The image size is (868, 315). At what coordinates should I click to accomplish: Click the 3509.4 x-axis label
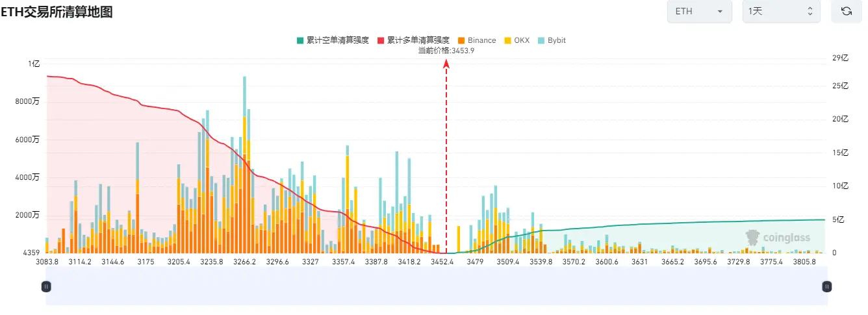click(x=507, y=262)
